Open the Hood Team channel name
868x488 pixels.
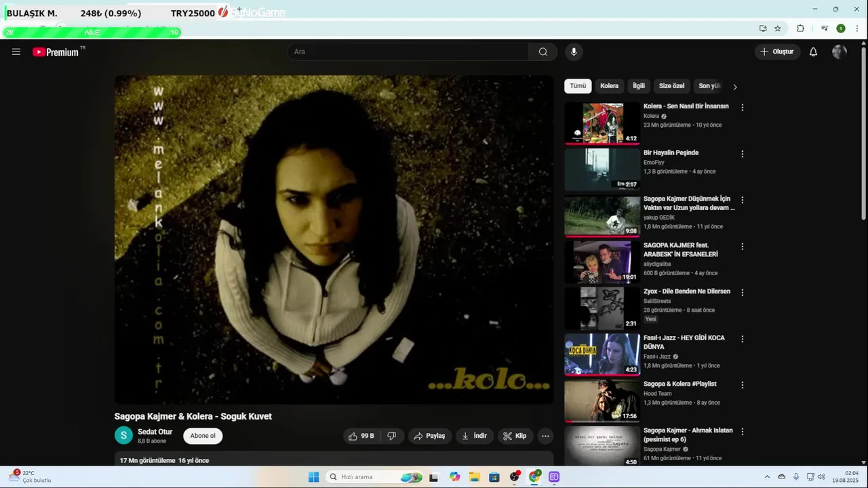tap(657, 394)
